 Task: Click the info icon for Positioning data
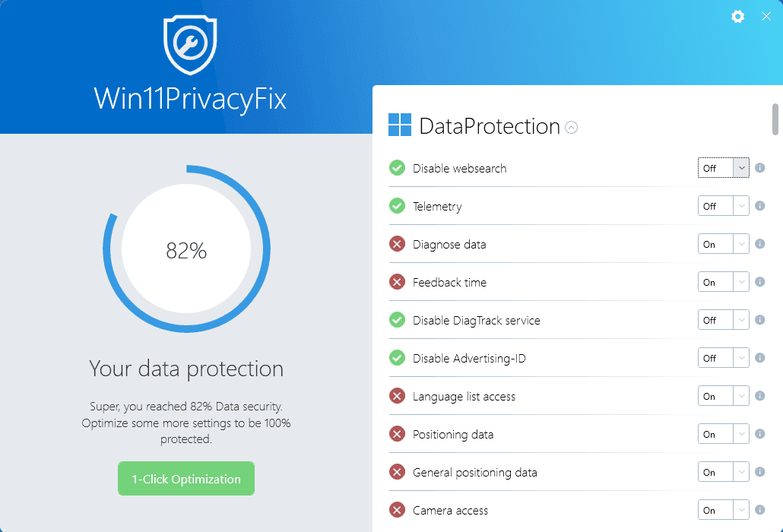point(759,434)
